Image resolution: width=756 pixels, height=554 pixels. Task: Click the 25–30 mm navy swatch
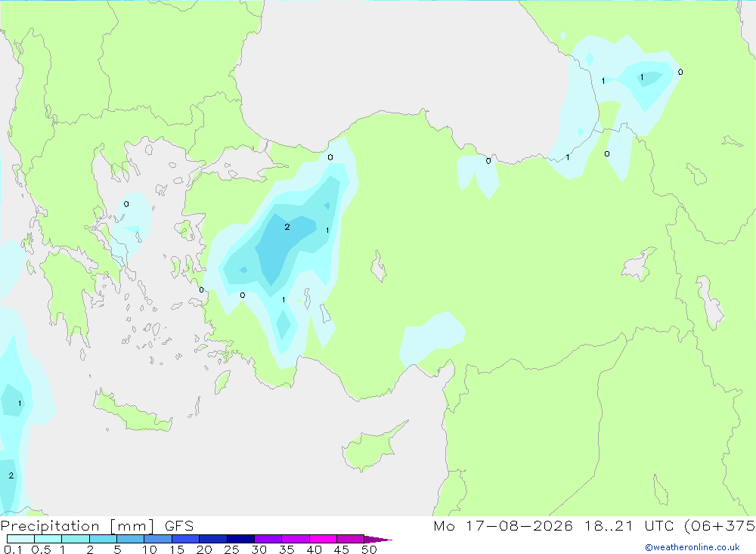tap(240, 539)
